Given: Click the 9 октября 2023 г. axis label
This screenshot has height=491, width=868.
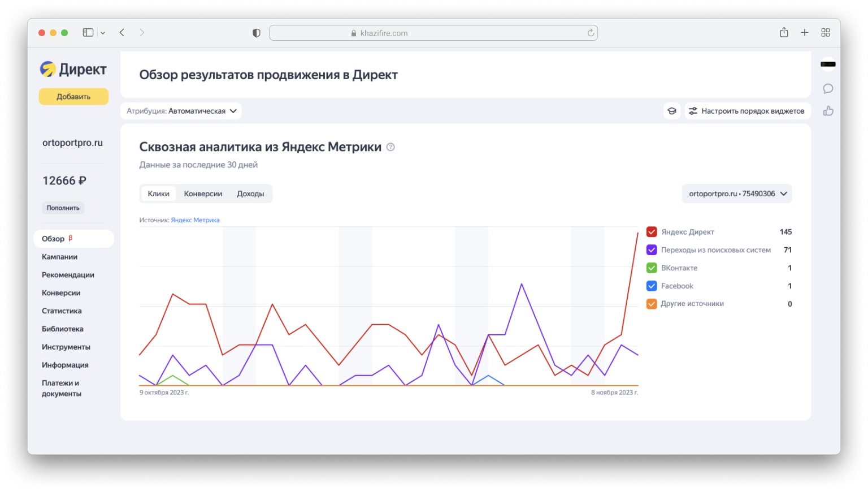Looking at the screenshot, I should (x=164, y=393).
